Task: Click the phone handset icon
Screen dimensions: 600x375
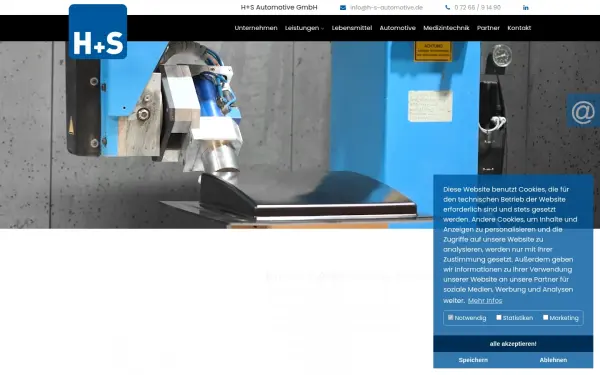Action: 447,8
